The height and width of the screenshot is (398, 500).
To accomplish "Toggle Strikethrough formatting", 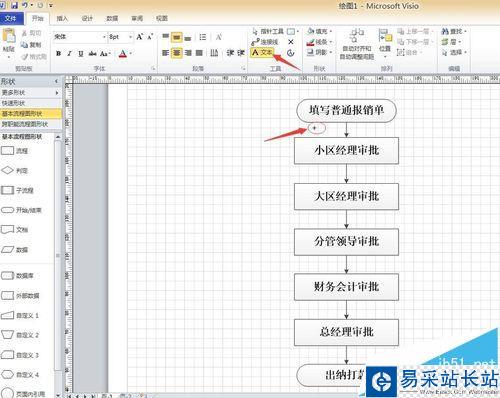I will click(x=93, y=53).
